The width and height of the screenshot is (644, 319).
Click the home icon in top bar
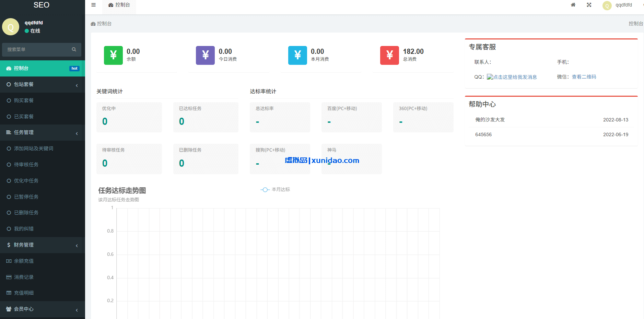(x=573, y=5)
